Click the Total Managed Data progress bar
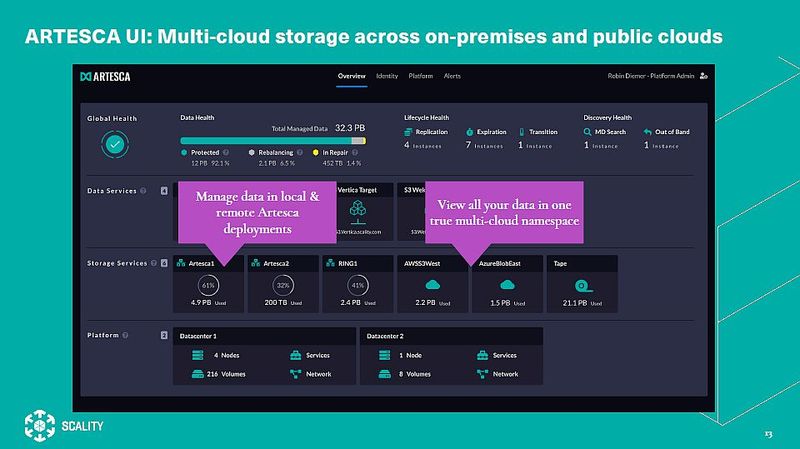The width and height of the screenshot is (800, 449). pyautogui.click(x=273, y=141)
